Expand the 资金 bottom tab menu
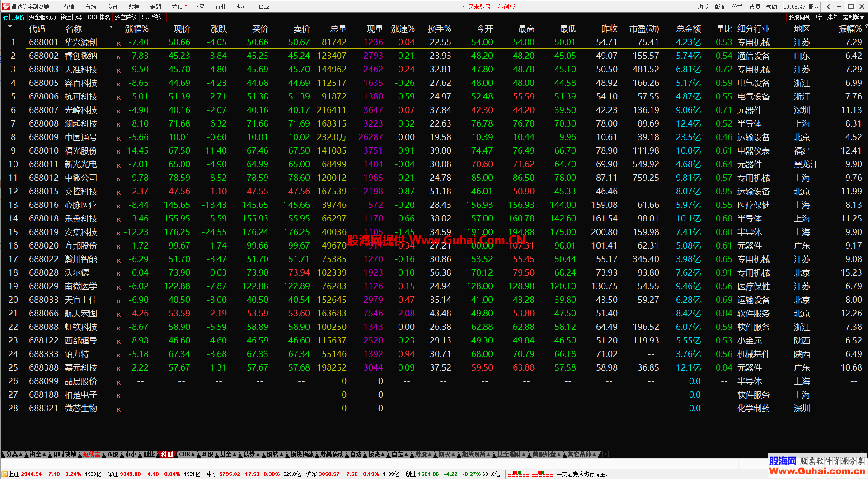 coord(37,454)
